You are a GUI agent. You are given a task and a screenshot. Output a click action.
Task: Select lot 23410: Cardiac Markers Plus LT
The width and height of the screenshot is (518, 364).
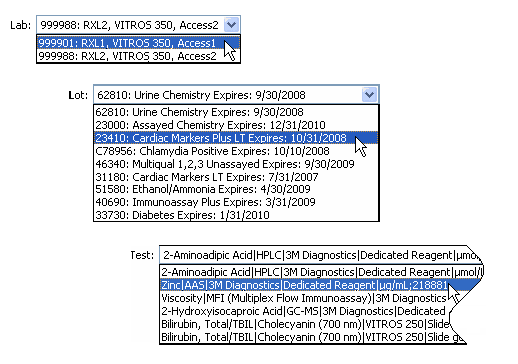click(236, 138)
